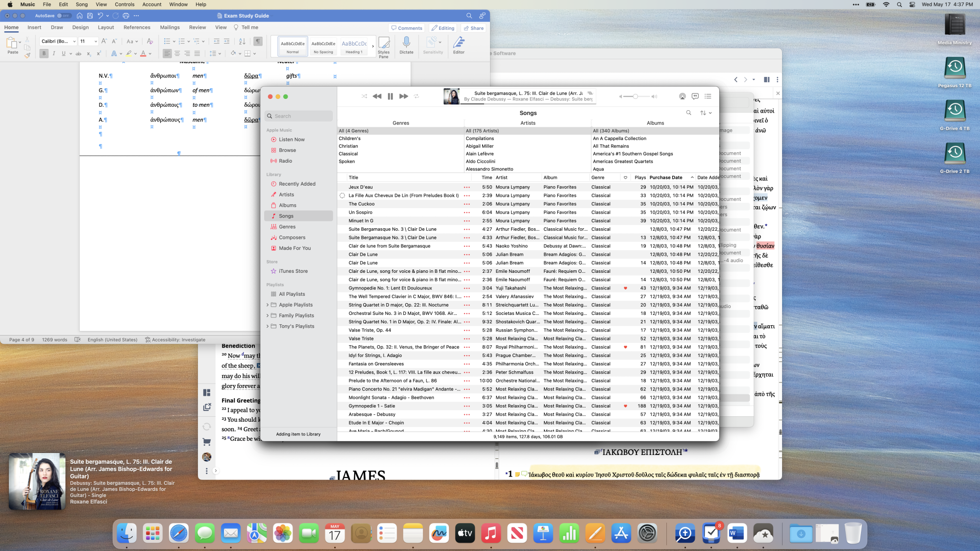
Task: Toggle shuffle in Music player
Action: click(x=364, y=96)
